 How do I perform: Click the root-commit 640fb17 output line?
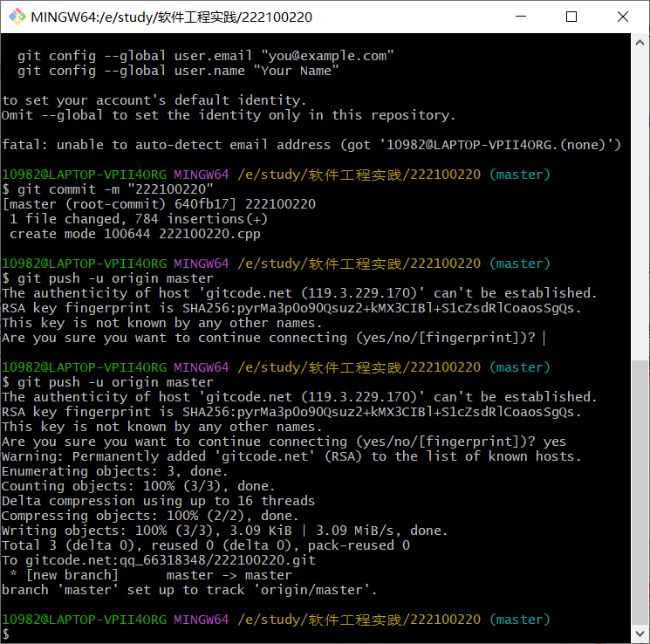coord(159,204)
